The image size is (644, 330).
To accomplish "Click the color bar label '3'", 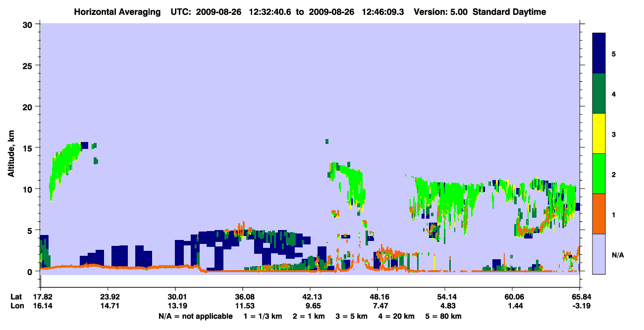I will [x=614, y=134].
